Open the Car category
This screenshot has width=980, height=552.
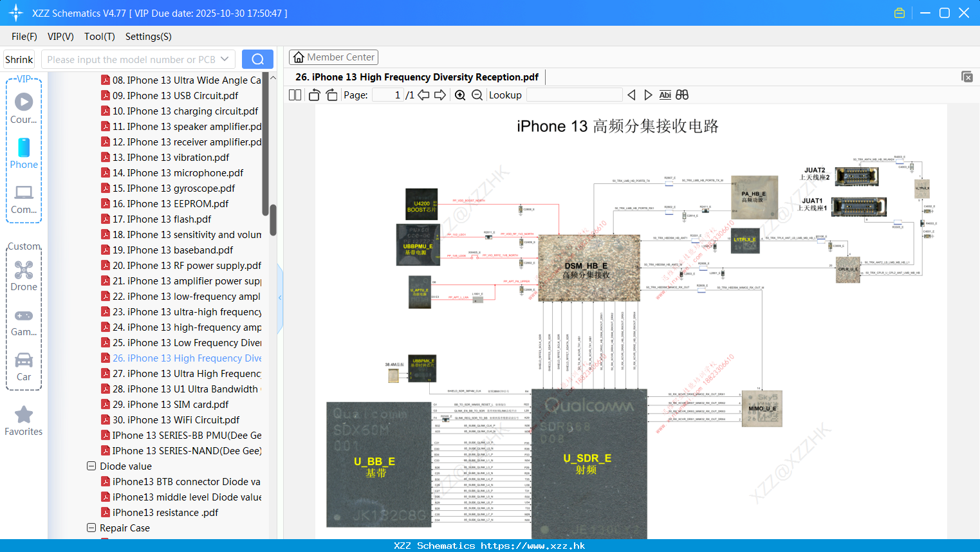click(x=24, y=367)
